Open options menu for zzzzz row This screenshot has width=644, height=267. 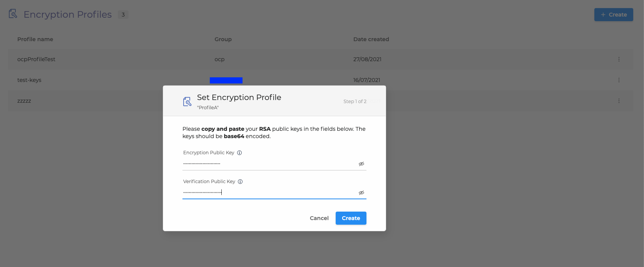[619, 101]
